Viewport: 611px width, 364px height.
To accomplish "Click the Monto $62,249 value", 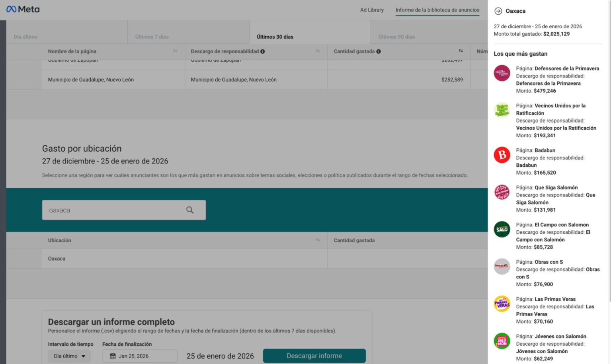I will (543, 358).
